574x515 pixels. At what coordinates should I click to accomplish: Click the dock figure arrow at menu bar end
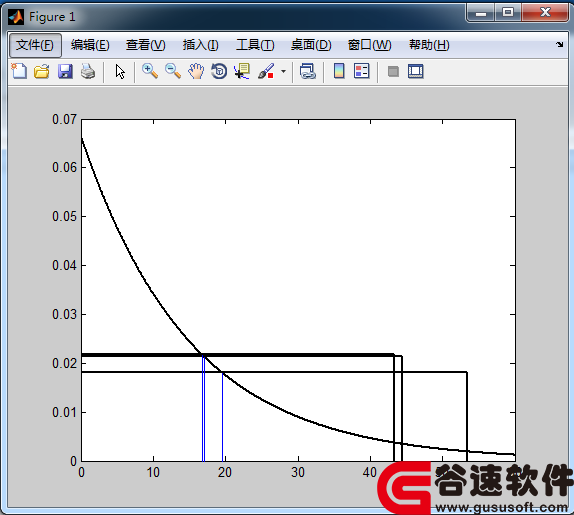(559, 45)
